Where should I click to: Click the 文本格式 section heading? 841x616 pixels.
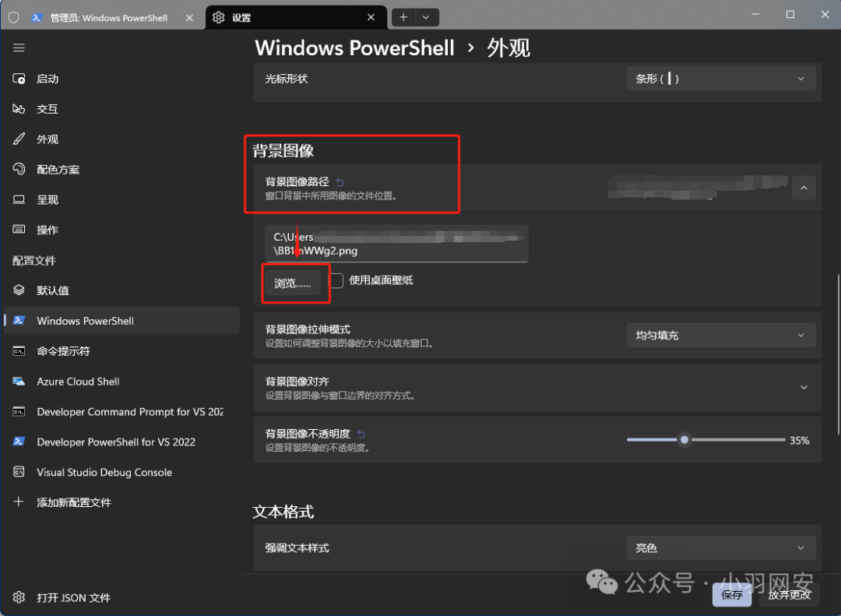(x=283, y=512)
